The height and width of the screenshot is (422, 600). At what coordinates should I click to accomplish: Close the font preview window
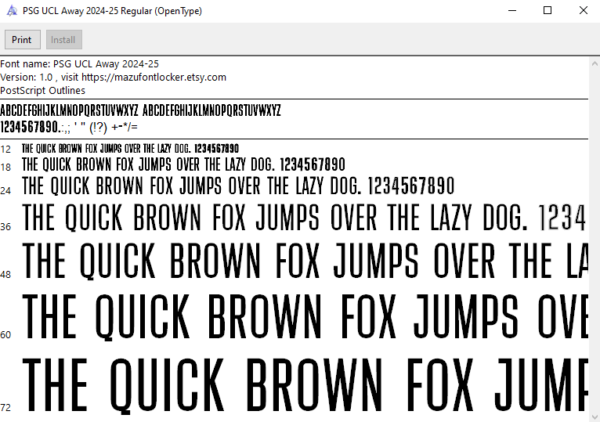click(x=583, y=11)
